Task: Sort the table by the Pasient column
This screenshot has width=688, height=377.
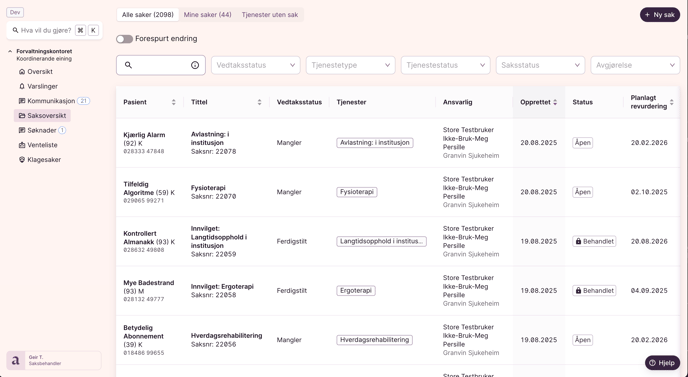Action: (173, 102)
